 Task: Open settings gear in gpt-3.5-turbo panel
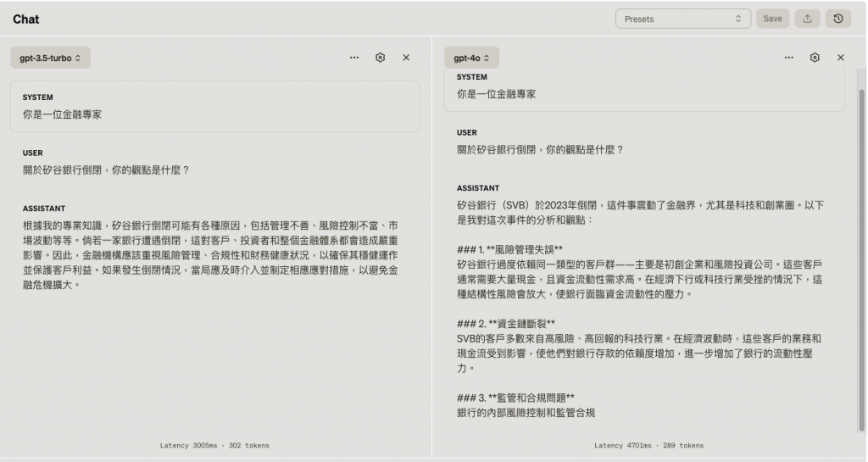pos(381,58)
